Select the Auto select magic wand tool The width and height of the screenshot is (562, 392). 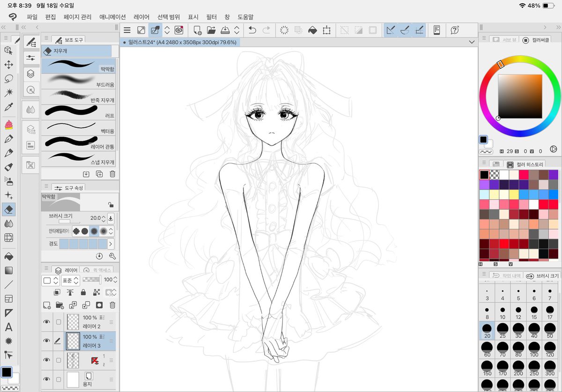(x=8, y=93)
